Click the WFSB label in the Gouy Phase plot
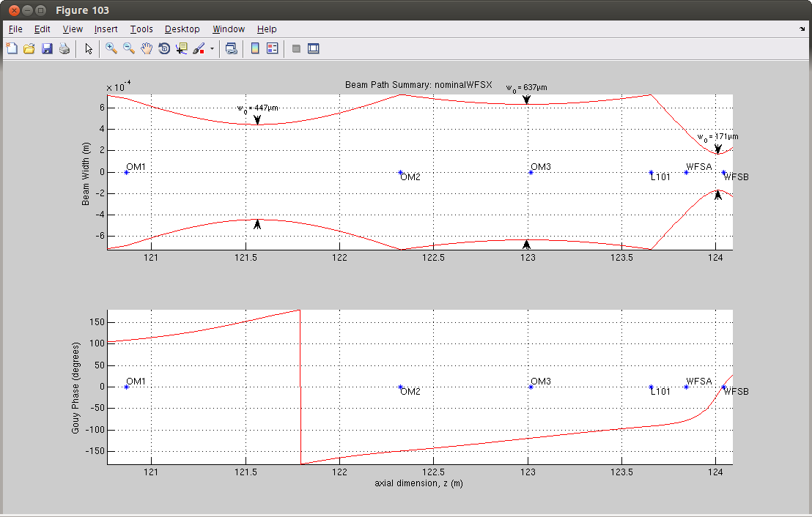Image resolution: width=812 pixels, height=517 pixels. coord(736,392)
